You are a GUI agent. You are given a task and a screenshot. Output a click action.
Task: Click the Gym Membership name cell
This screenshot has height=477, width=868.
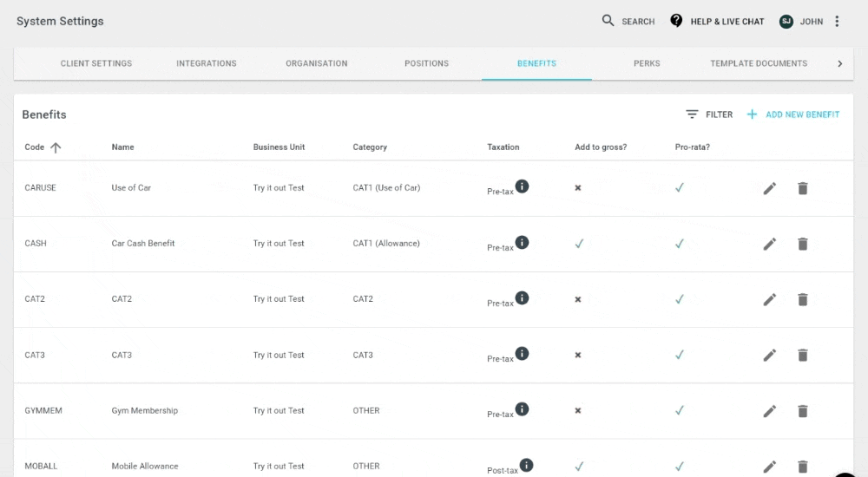click(144, 410)
